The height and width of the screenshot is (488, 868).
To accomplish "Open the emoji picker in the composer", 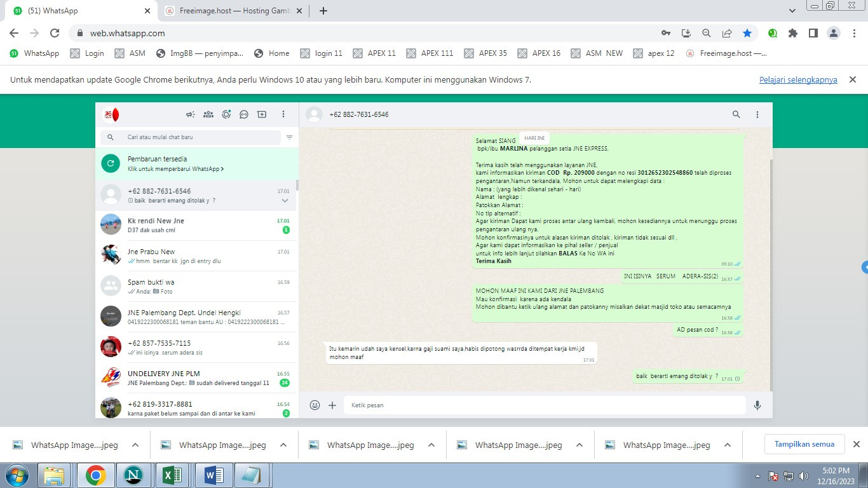I will 315,405.
